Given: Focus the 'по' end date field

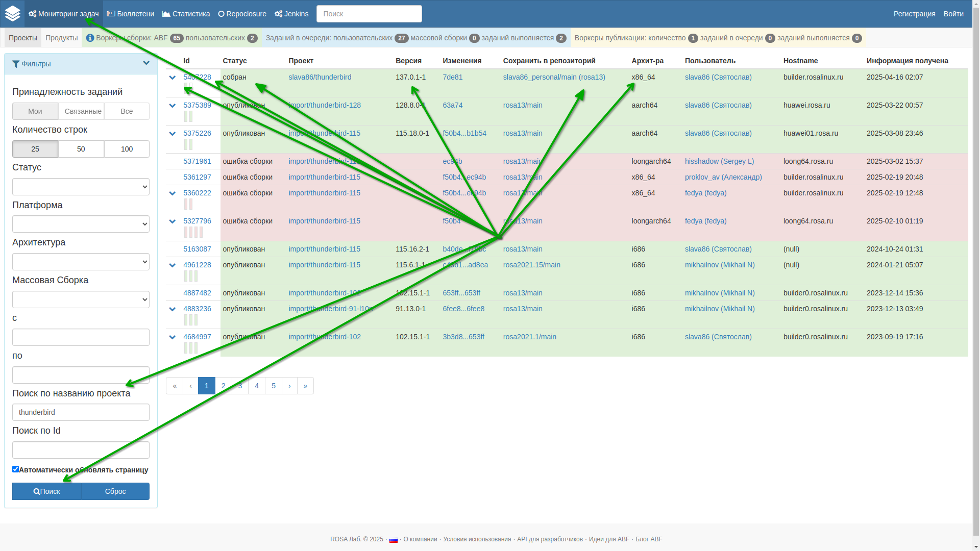Looking at the screenshot, I should click(81, 375).
